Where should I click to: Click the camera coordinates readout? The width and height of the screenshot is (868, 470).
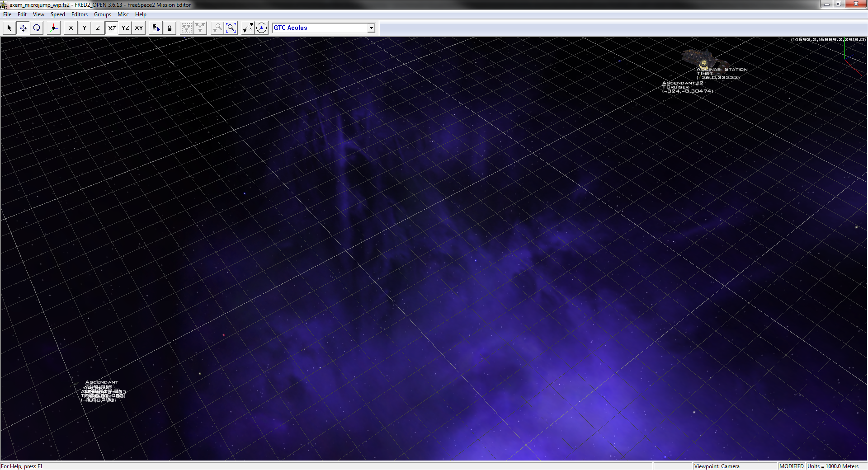[x=828, y=40]
